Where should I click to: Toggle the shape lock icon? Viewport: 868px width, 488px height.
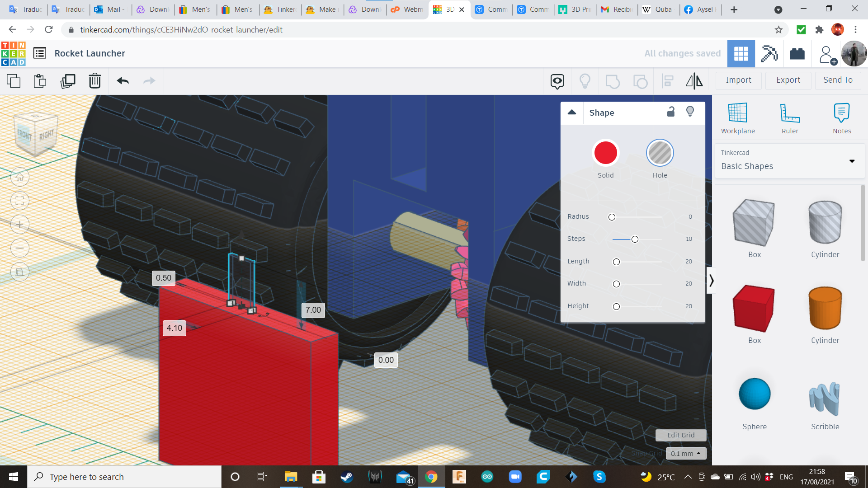[x=671, y=112]
